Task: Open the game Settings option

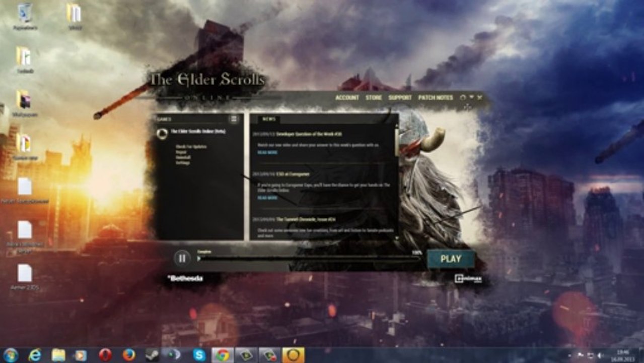Action: point(183,163)
